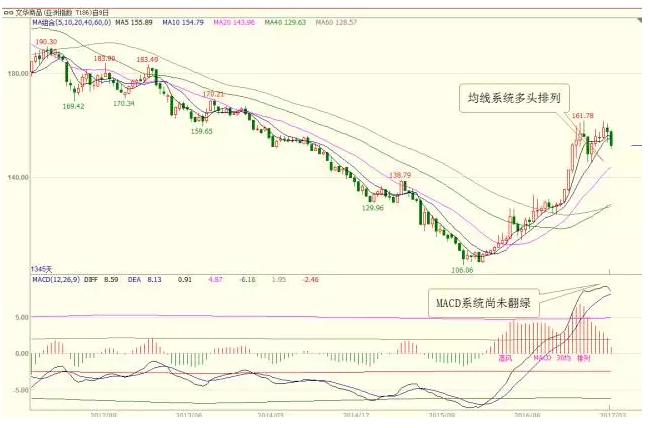This screenshot has width=650, height=428.
Task: Click the 5.00 MACD axis label
Action: click(x=22, y=318)
